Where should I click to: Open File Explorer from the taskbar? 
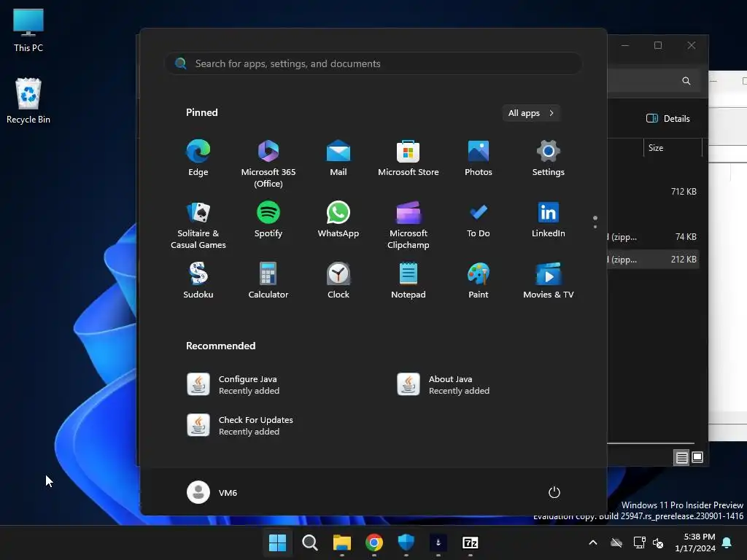[x=341, y=542]
